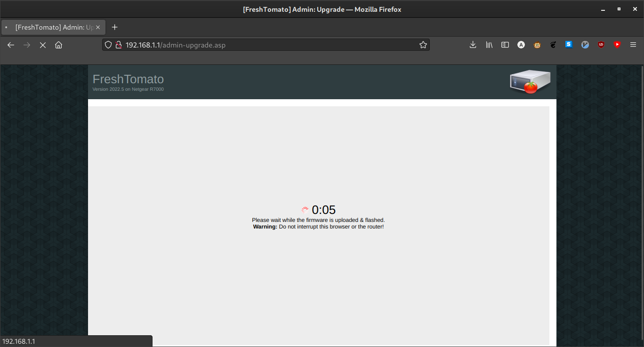
Task: Toggle the Firefox sidebar
Action: [x=505, y=45]
